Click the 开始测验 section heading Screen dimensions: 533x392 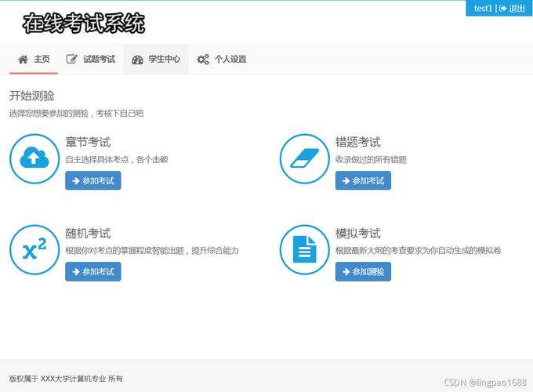(32, 96)
